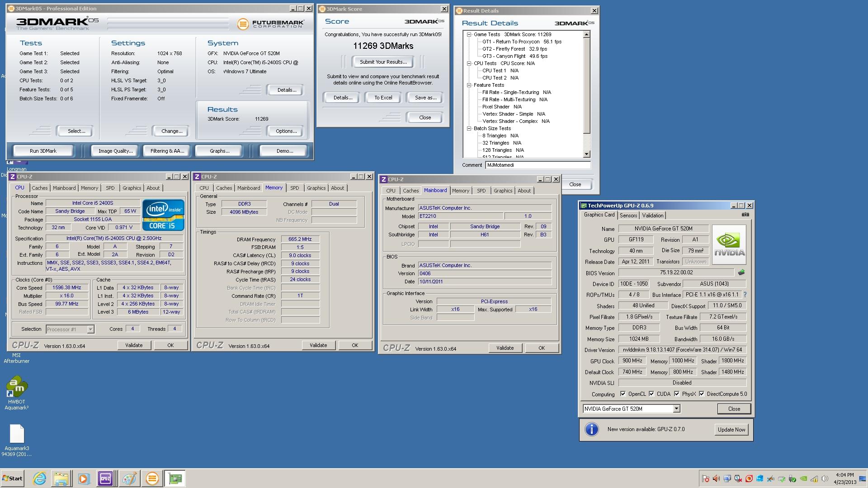Toggle the CUDA checkbox in GPU-Z
Viewport: 868px width, 488px height.
pos(651,394)
